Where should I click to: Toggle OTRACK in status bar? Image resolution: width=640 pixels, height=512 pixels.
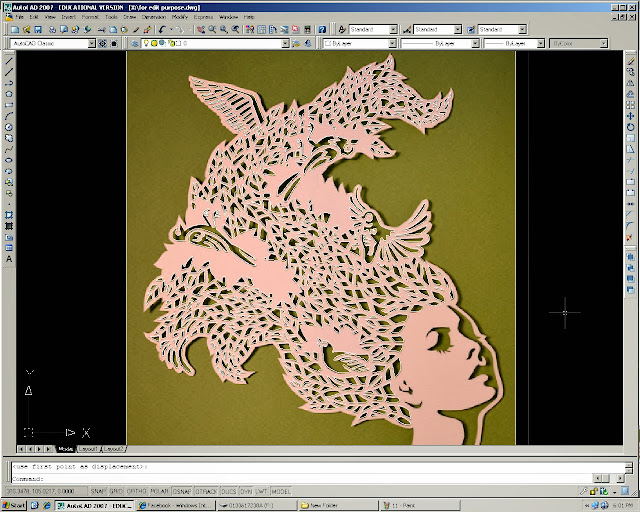pos(206,491)
